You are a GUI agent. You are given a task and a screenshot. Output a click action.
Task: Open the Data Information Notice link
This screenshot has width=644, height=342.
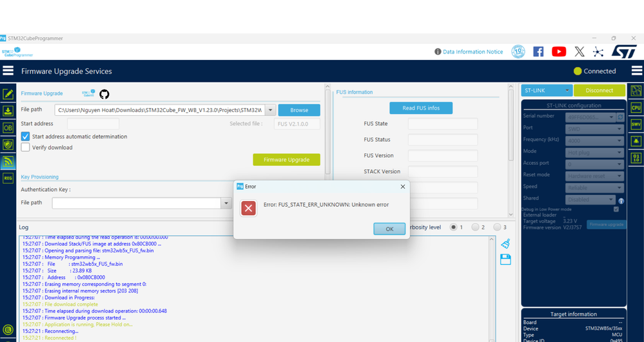pyautogui.click(x=473, y=52)
